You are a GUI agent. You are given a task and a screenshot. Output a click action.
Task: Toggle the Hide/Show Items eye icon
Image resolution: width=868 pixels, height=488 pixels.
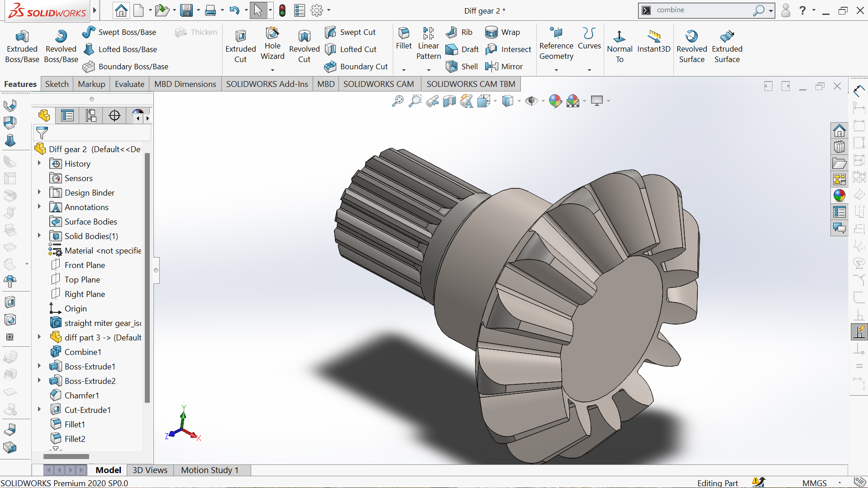point(531,101)
